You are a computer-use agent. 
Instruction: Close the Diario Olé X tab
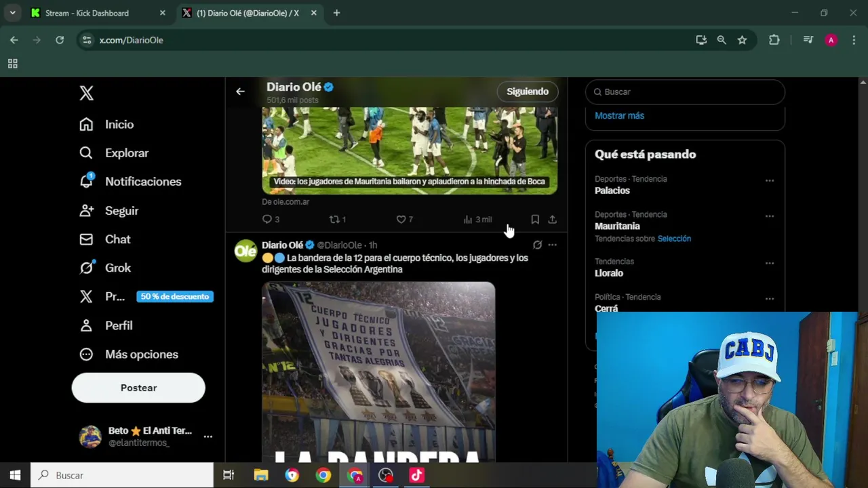(314, 13)
